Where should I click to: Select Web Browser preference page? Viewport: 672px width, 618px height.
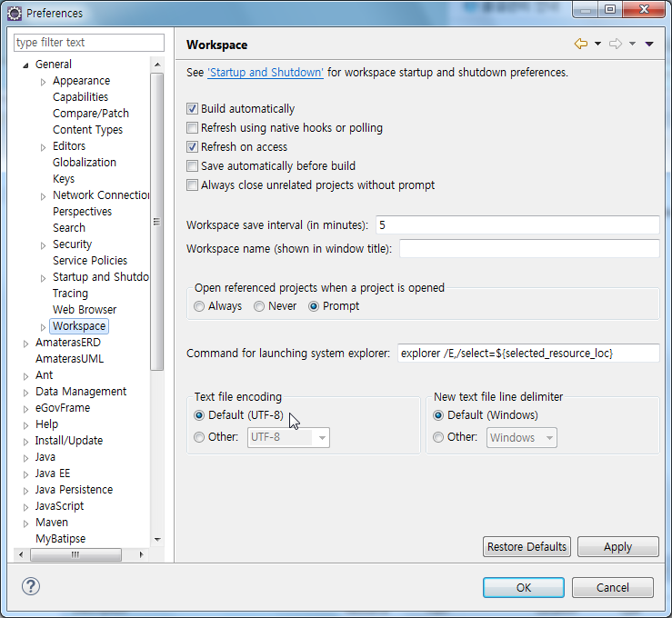tap(85, 310)
